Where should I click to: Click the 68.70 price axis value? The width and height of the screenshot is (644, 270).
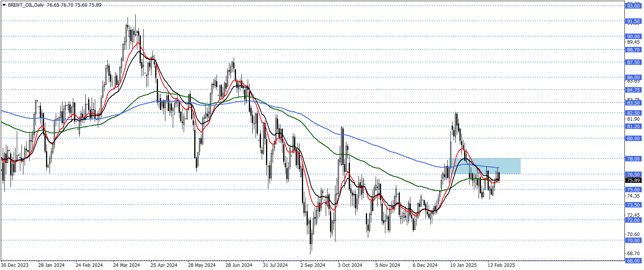[x=633, y=253]
